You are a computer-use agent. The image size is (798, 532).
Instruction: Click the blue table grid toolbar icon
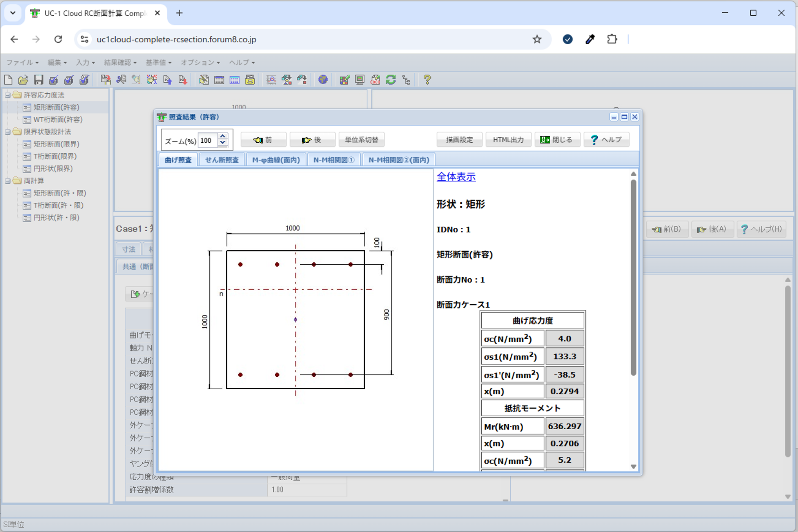[234, 80]
